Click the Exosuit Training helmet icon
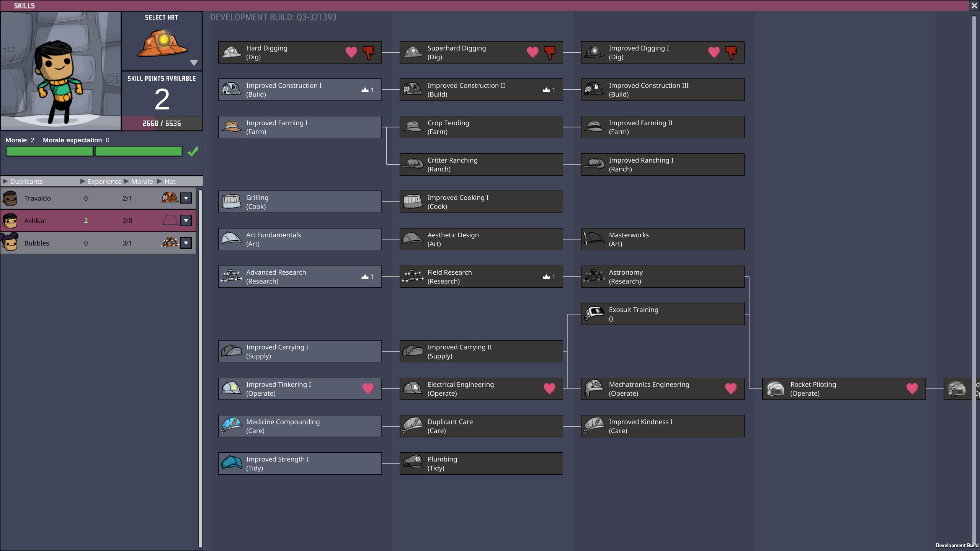980x551 pixels. [594, 314]
